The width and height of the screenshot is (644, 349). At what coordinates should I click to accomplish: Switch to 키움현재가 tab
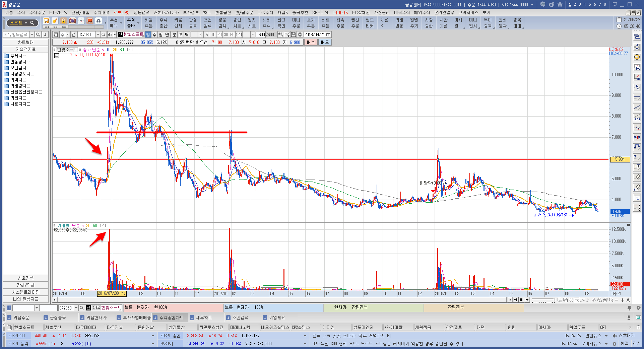(96, 318)
